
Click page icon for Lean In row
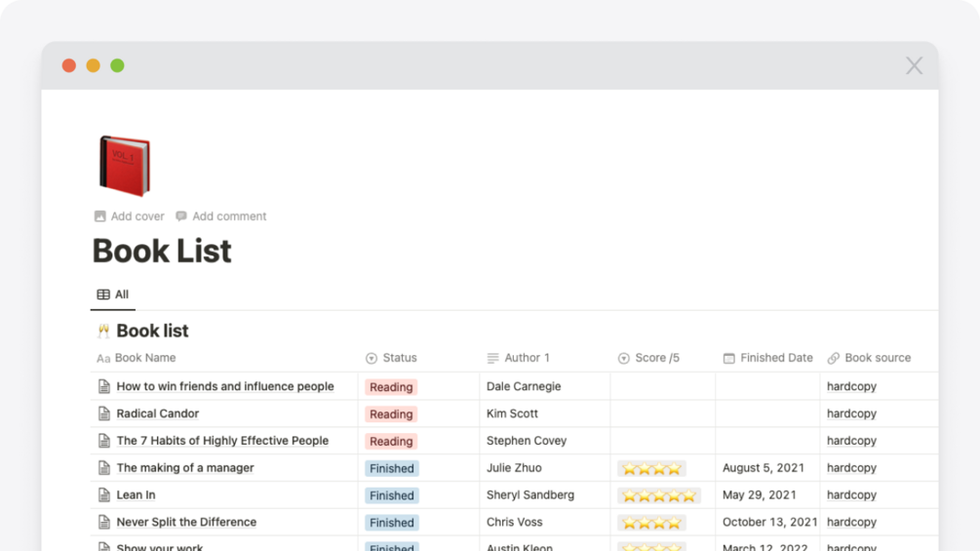[x=103, y=494]
